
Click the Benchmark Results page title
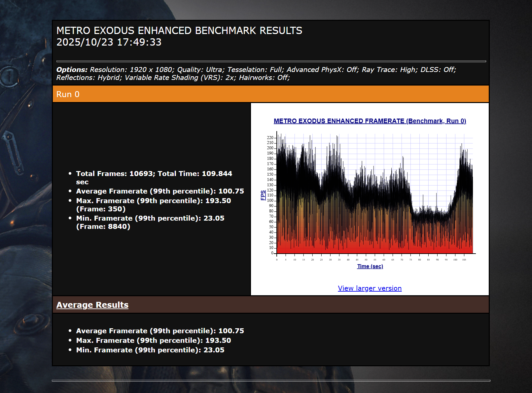tap(179, 31)
